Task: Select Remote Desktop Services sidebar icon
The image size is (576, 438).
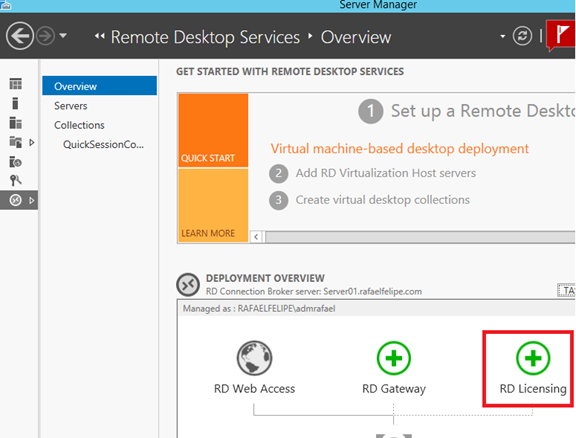Action: tap(15, 200)
